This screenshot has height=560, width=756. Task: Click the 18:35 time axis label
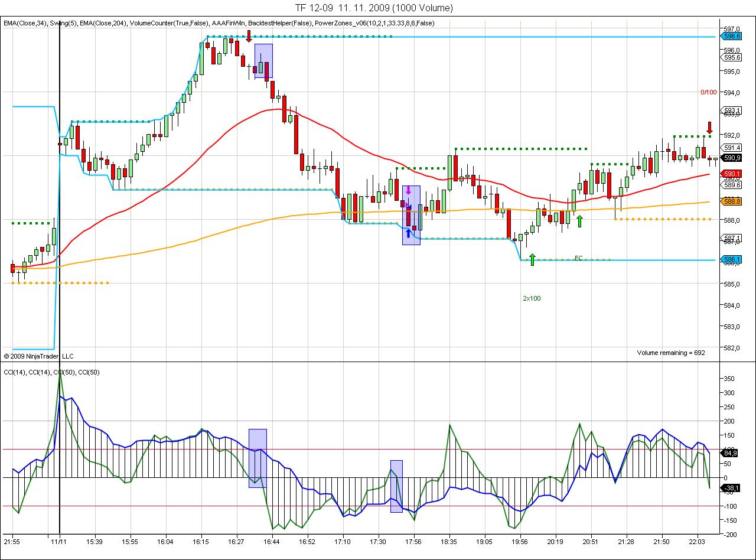pyautogui.click(x=449, y=541)
